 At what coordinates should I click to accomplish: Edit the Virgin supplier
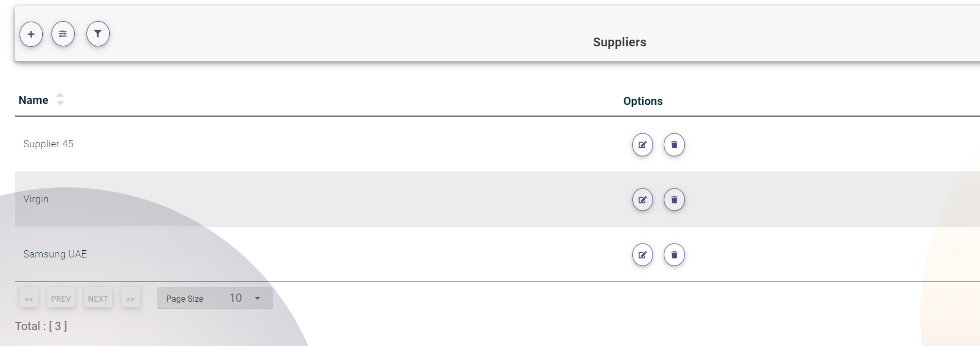[x=642, y=200]
